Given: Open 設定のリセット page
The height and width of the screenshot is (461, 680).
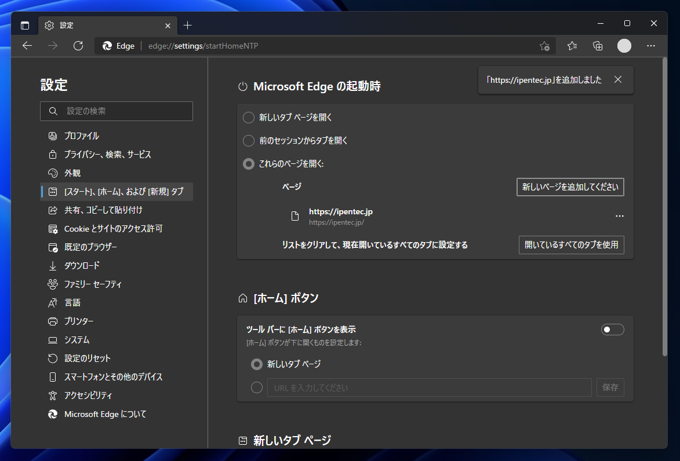Looking at the screenshot, I should (x=117, y=359).
